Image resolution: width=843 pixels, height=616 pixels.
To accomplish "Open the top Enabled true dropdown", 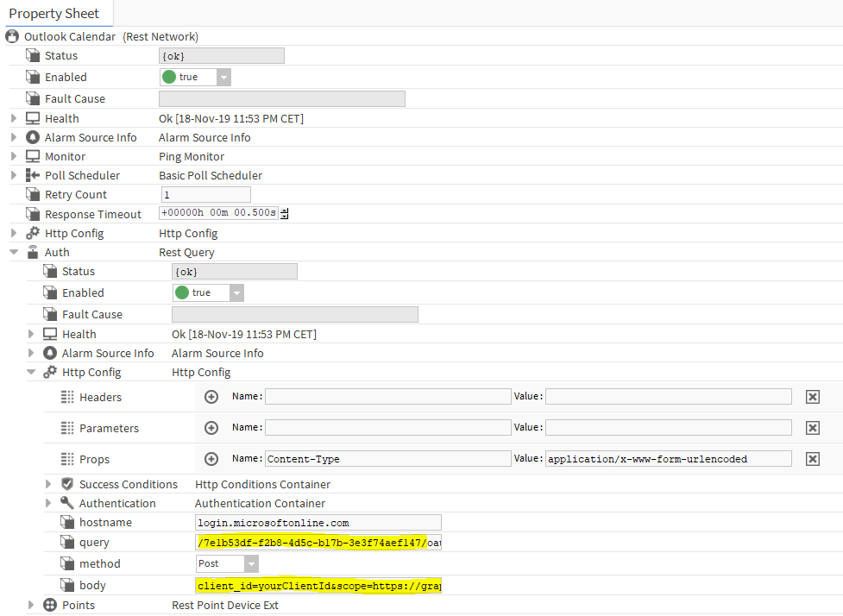I will [x=223, y=77].
